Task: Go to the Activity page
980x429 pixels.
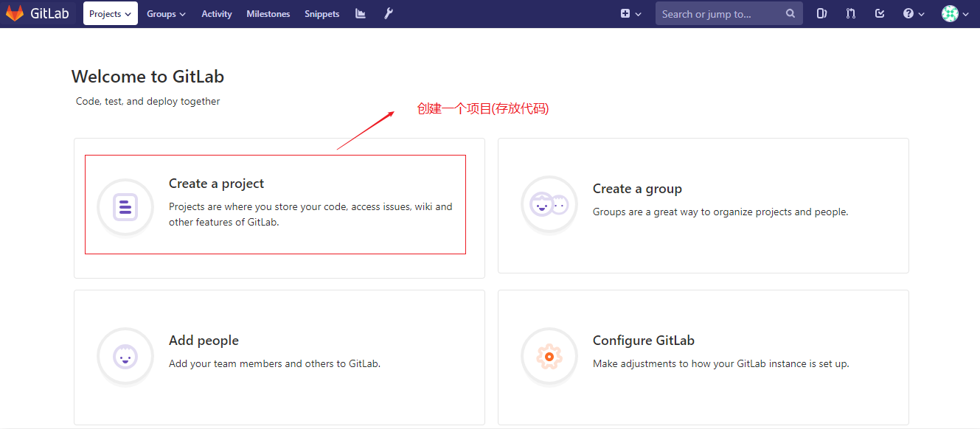Action: click(217, 14)
